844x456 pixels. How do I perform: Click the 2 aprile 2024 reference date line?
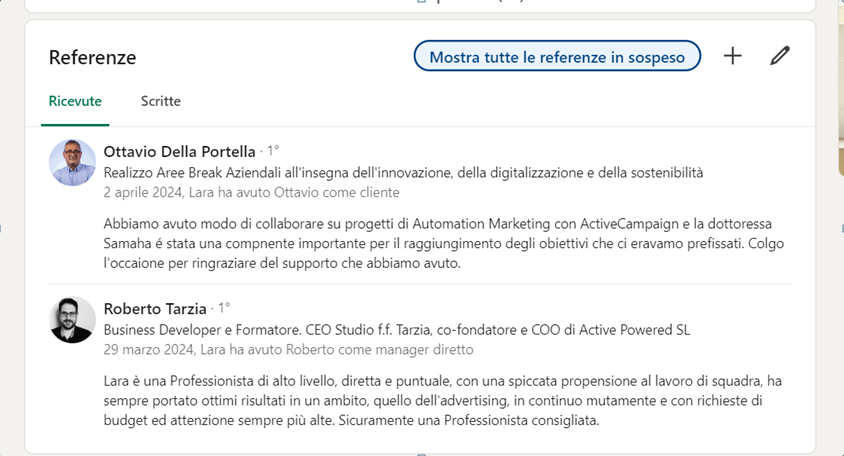[251, 192]
